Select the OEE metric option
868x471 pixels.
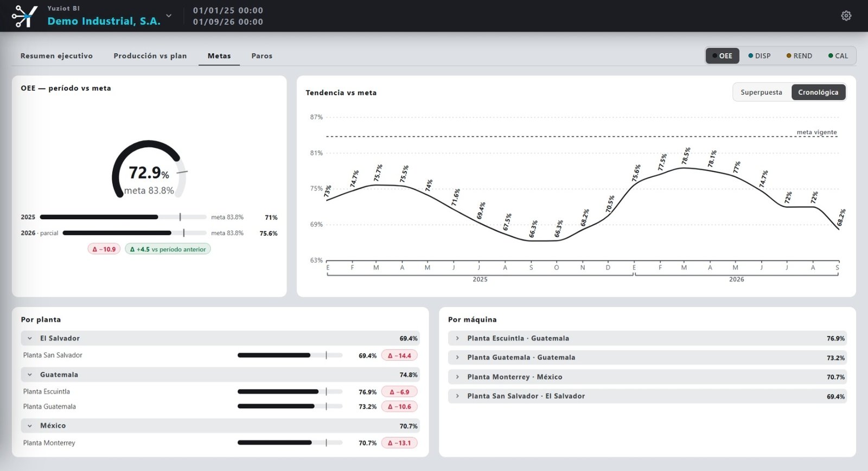722,56
